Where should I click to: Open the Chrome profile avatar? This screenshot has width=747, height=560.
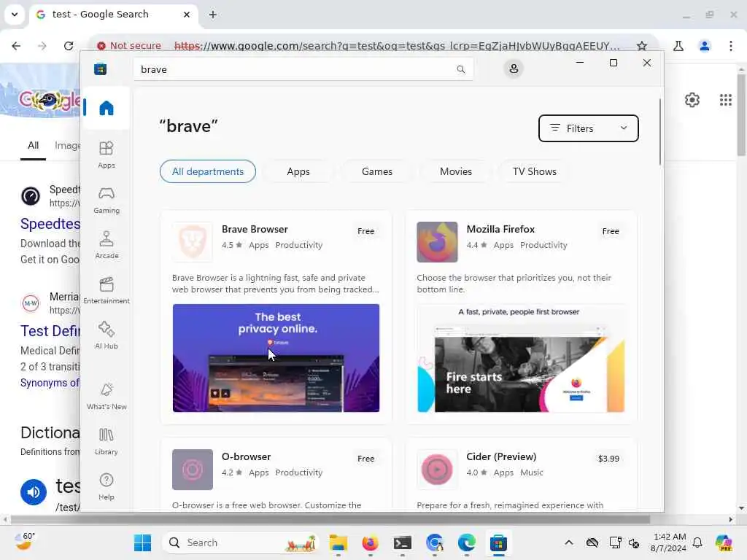[x=704, y=46]
